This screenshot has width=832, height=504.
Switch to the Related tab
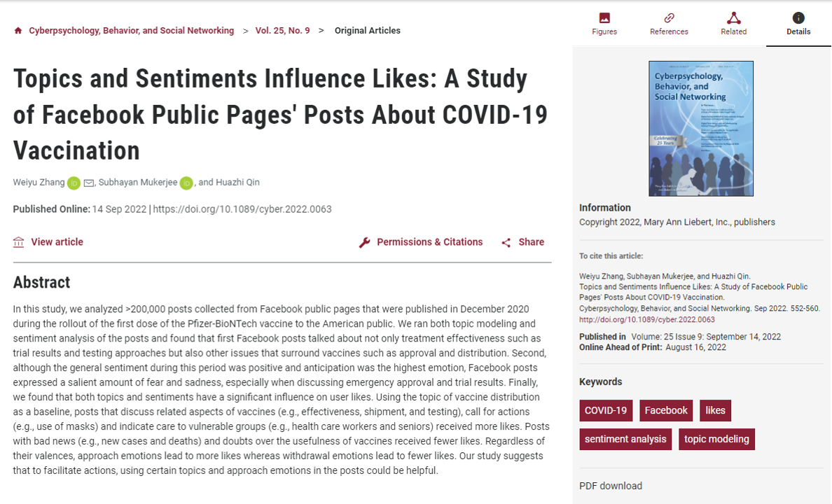(x=734, y=24)
